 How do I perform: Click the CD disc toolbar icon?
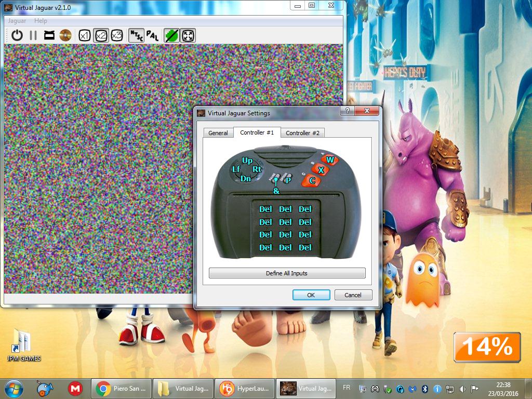tap(65, 35)
